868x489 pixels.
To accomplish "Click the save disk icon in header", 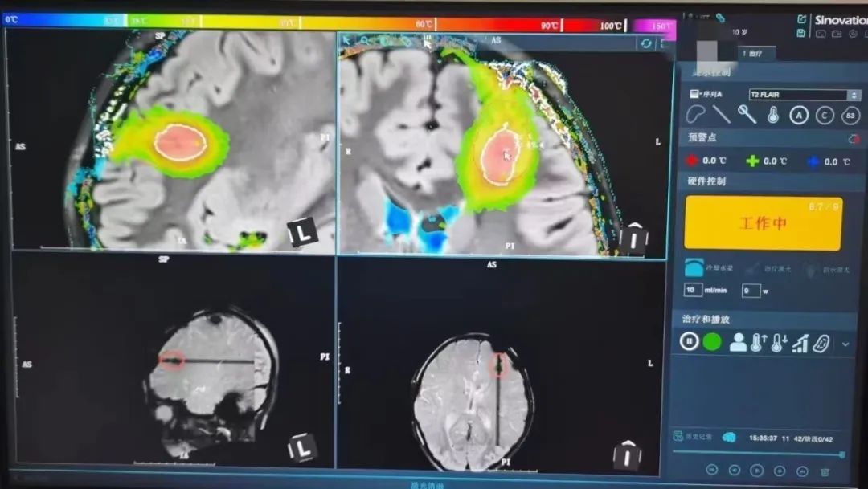I will point(801,33).
